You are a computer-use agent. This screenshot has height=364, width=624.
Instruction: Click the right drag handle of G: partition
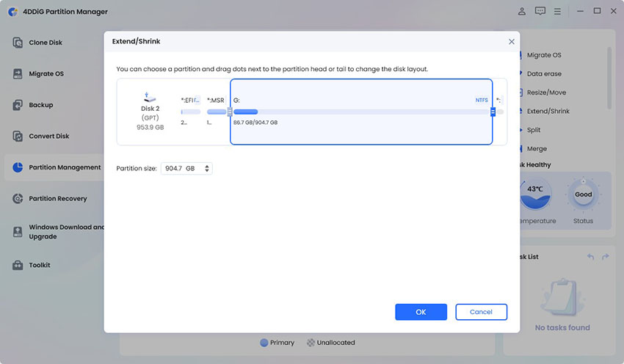pos(493,112)
